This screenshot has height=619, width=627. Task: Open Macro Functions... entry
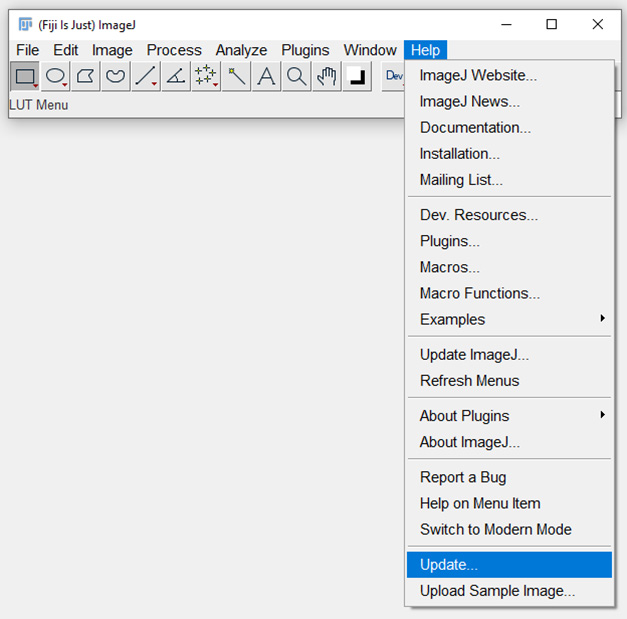tap(509, 293)
